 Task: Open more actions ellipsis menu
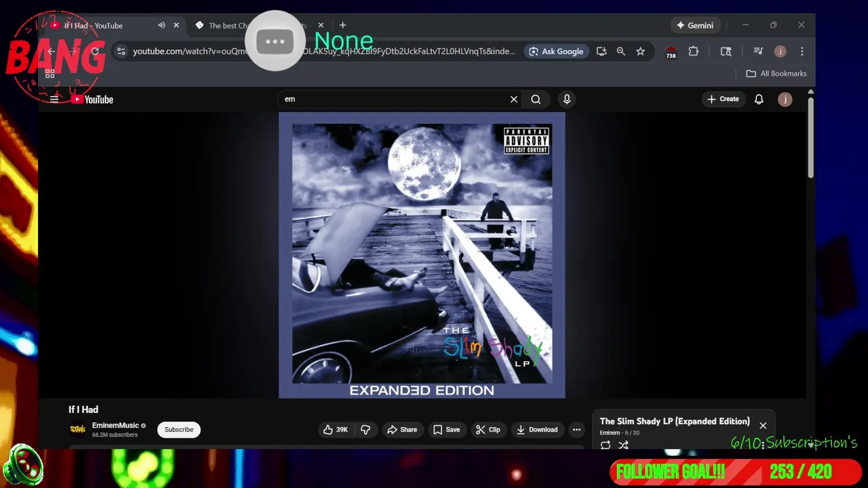point(576,430)
